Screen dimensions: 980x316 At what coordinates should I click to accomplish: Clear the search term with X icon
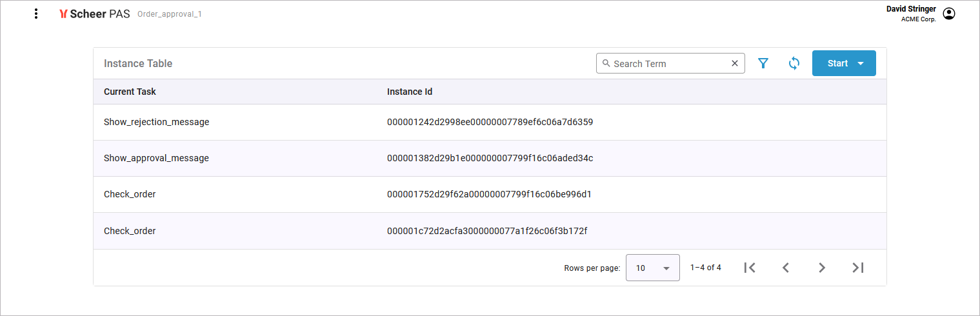(734, 63)
